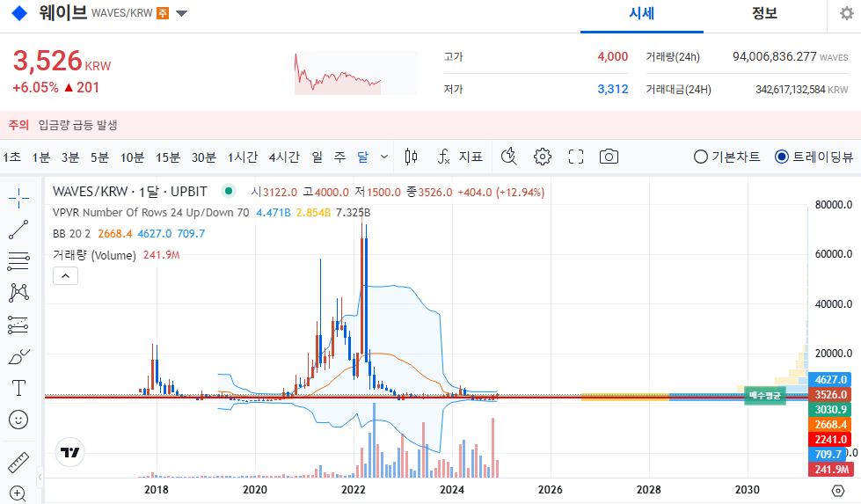This screenshot has height=504, width=861.
Task: Click the 2668.4 orange price axis label
Action: [830, 424]
